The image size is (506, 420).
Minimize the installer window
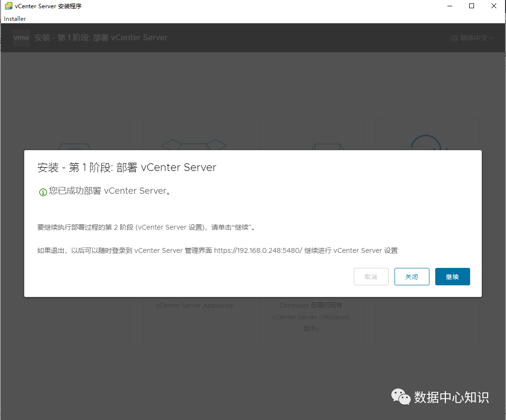click(449, 6)
